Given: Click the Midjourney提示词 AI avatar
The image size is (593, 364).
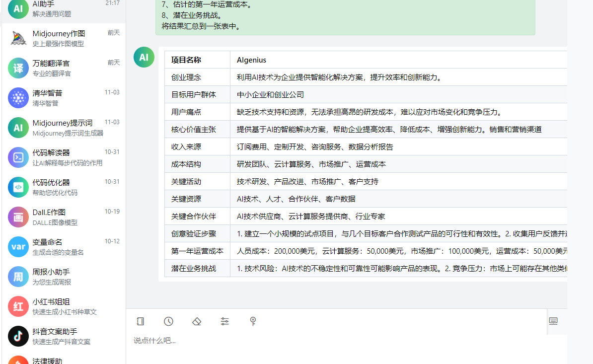Looking at the screenshot, I should click(18, 128).
